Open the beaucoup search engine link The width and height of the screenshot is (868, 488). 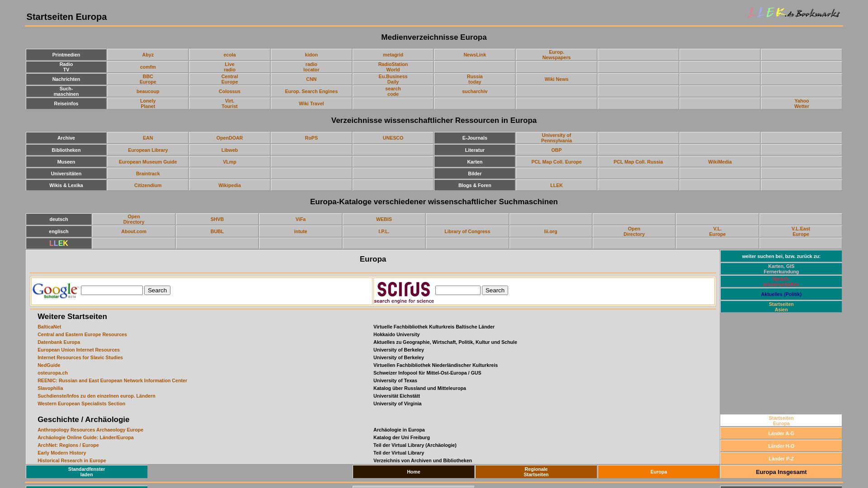pyautogui.click(x=148, y=91)
